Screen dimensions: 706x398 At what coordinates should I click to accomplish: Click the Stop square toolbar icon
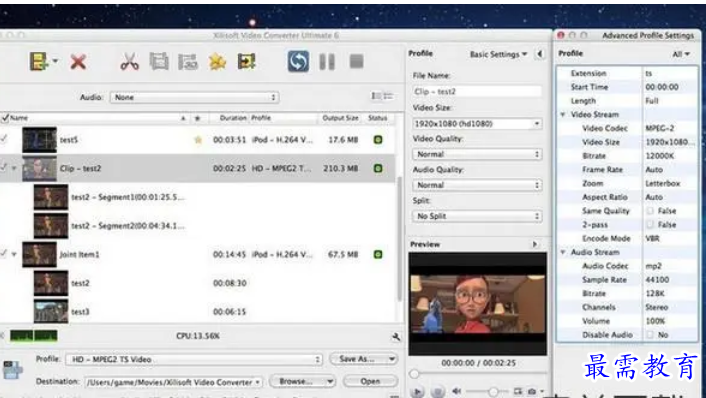coord(357,61)
